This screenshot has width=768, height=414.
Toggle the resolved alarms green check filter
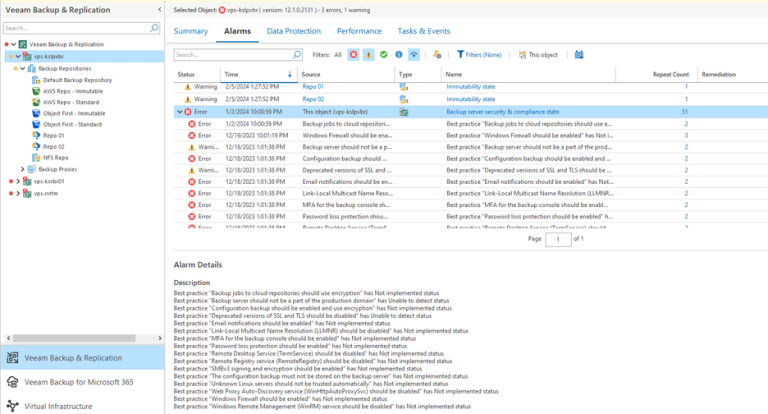click(x=384, y=55)
